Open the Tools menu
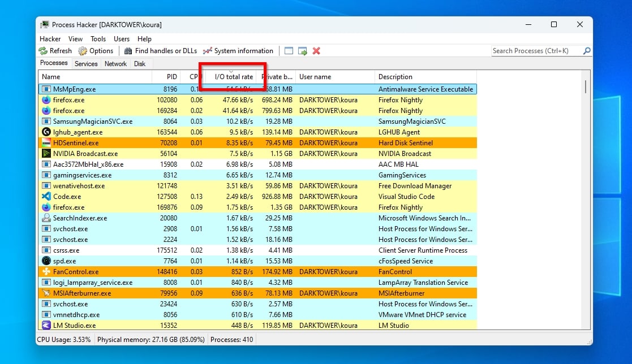 (98, 39)
